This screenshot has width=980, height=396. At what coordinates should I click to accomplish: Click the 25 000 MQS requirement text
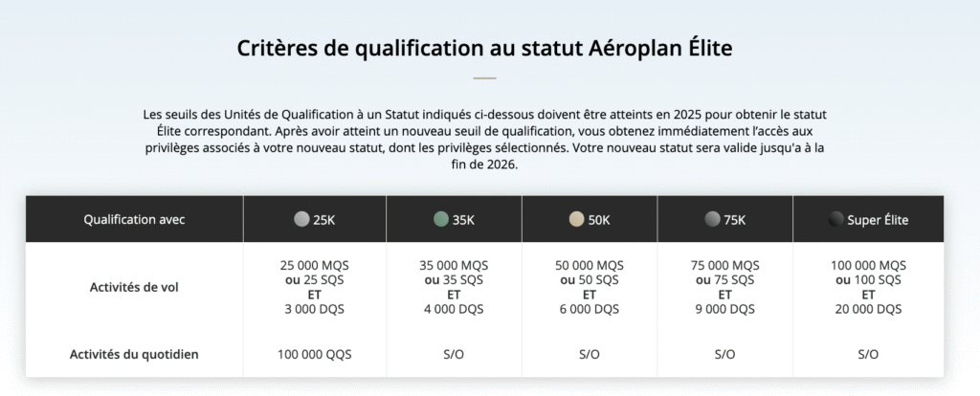coord(315,265)
